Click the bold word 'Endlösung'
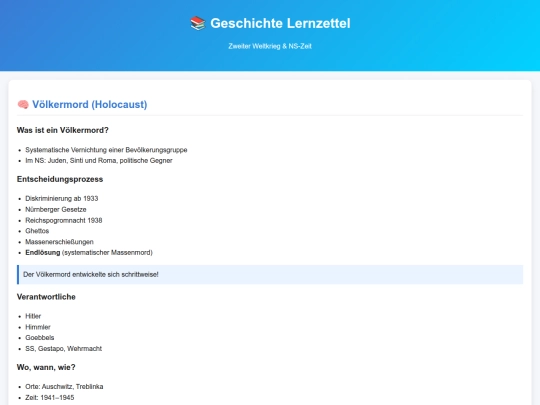Viewport: 540px width, 405px height. tap(43, 252)
